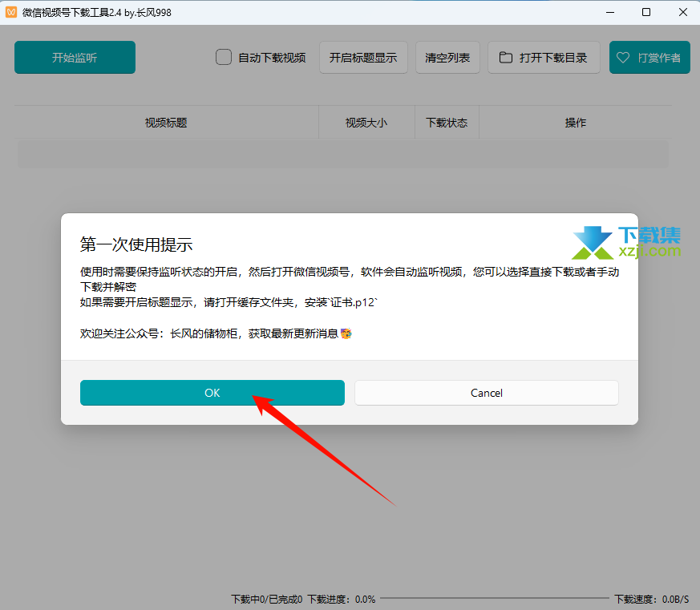
Task: Select the 操作 column header
Action: tap(576, 123)
